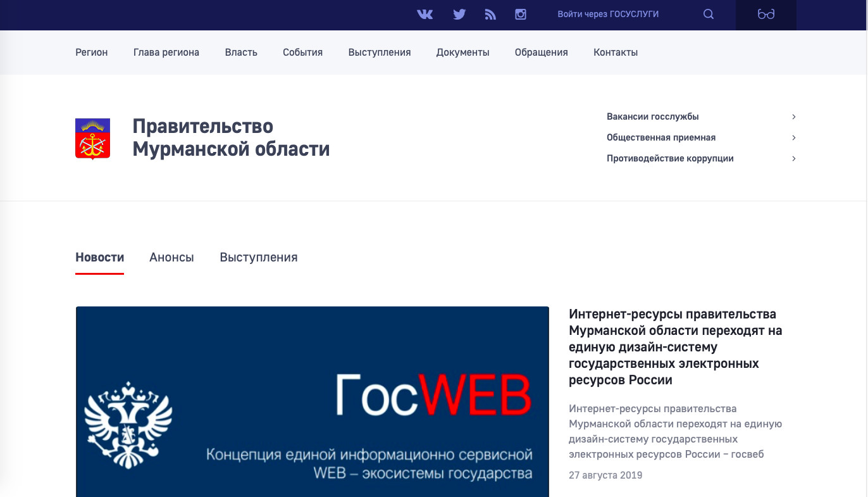Click the news summary ending with госвеб

click(x=676, y=431)
